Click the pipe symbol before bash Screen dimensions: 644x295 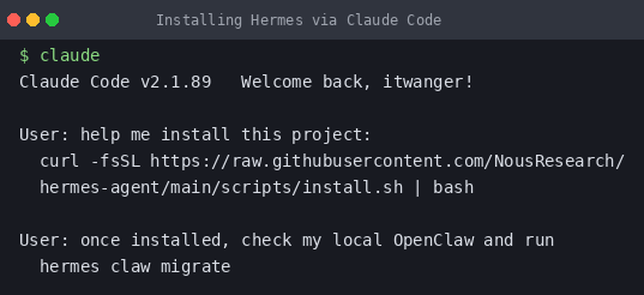tap(418, 187)
